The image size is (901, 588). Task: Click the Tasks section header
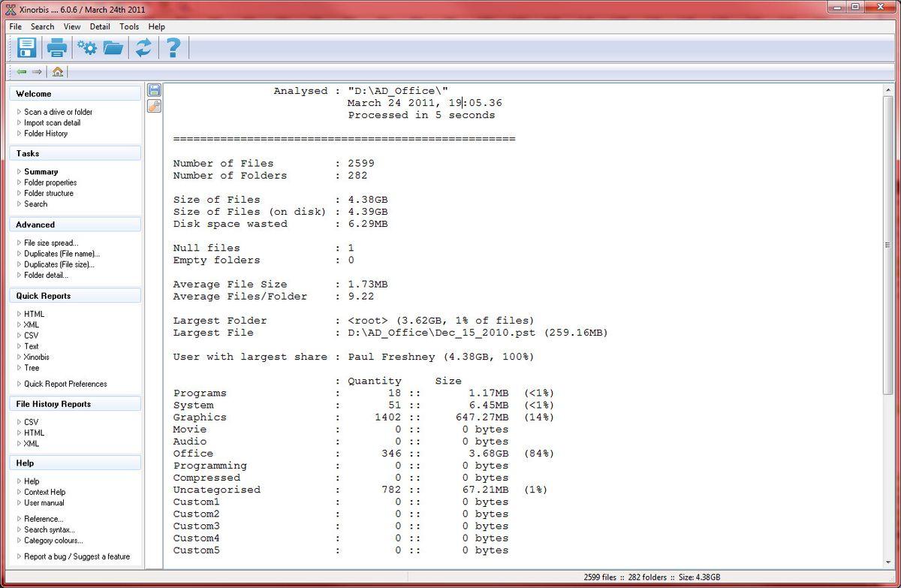75,153
